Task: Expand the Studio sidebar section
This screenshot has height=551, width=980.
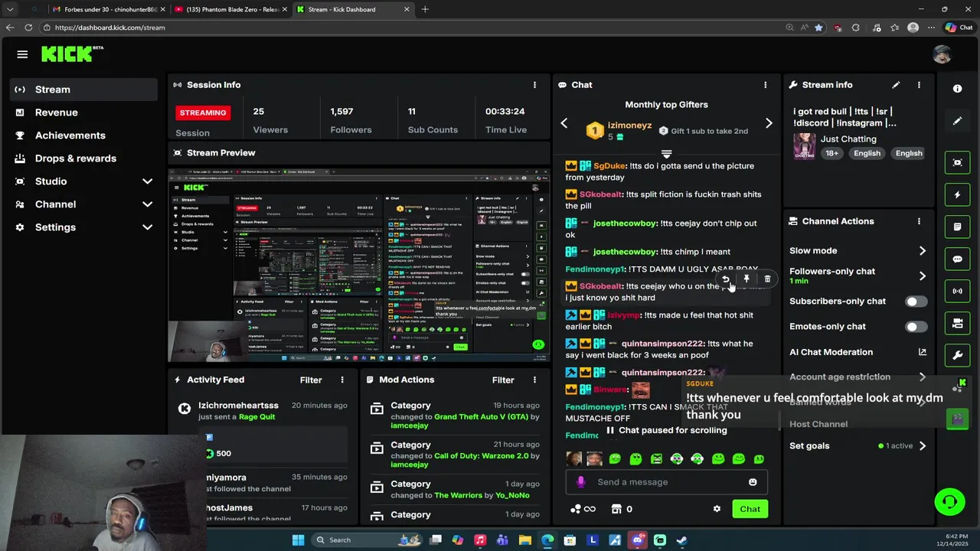Action: (147, 181)
